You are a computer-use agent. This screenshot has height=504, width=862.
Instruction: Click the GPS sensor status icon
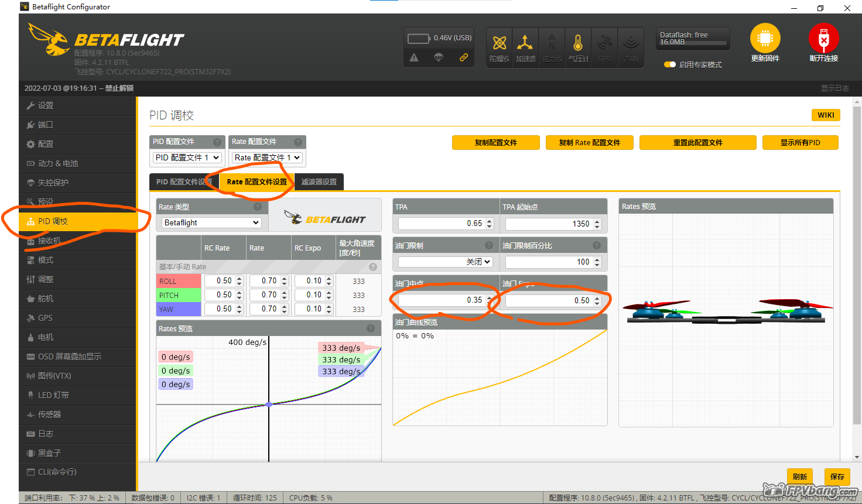(605, 43)
